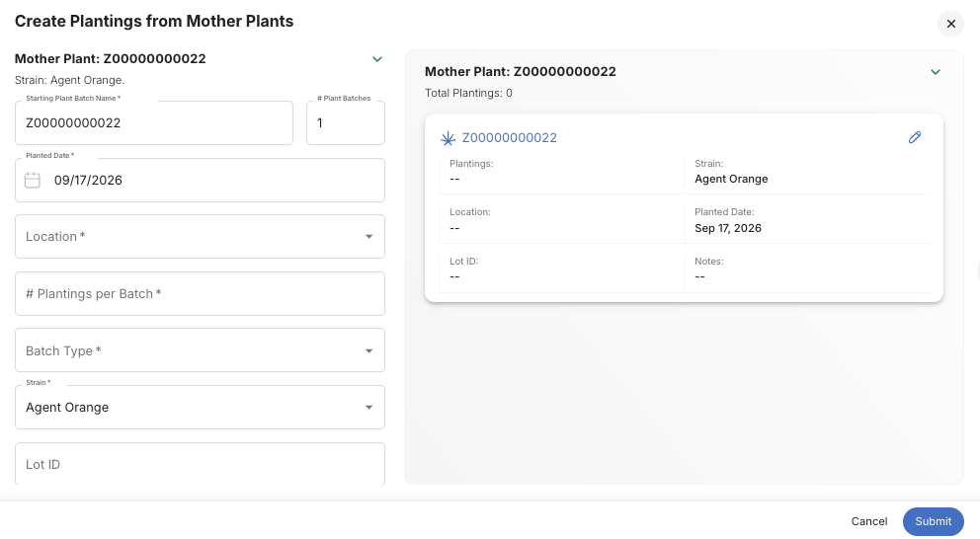Click the 'Lot ID:' label in the card
Image resolution: width=980 pixels, height=539 pixels.
pos(463,261)
